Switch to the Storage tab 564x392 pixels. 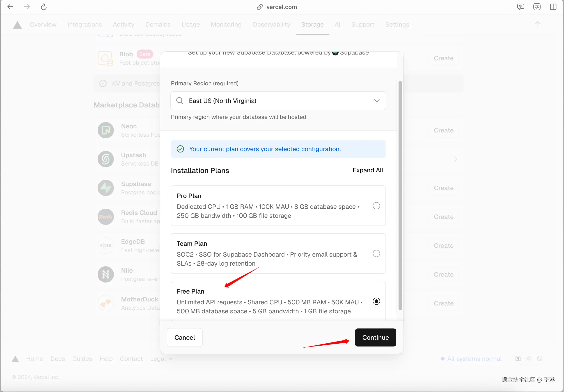coord(312,25)
